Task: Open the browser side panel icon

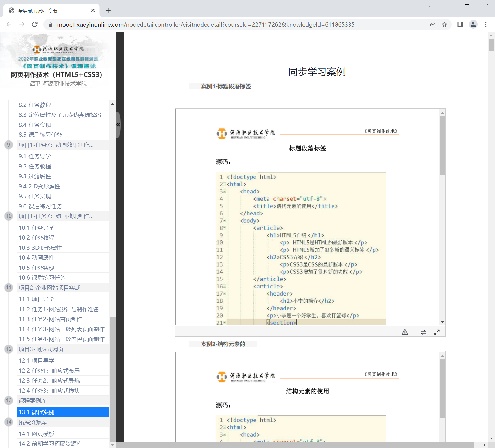Action: (460, 24)
